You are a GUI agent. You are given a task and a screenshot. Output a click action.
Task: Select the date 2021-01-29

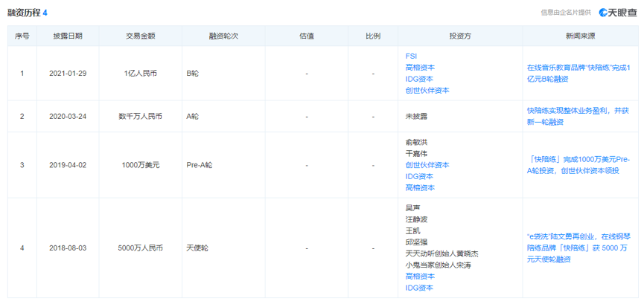pos(68,74)
